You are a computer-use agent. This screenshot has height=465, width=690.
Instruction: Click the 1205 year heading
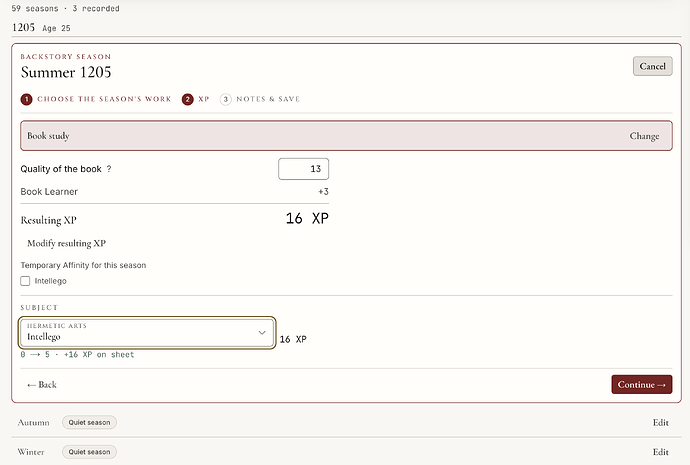tap(23, 27)
